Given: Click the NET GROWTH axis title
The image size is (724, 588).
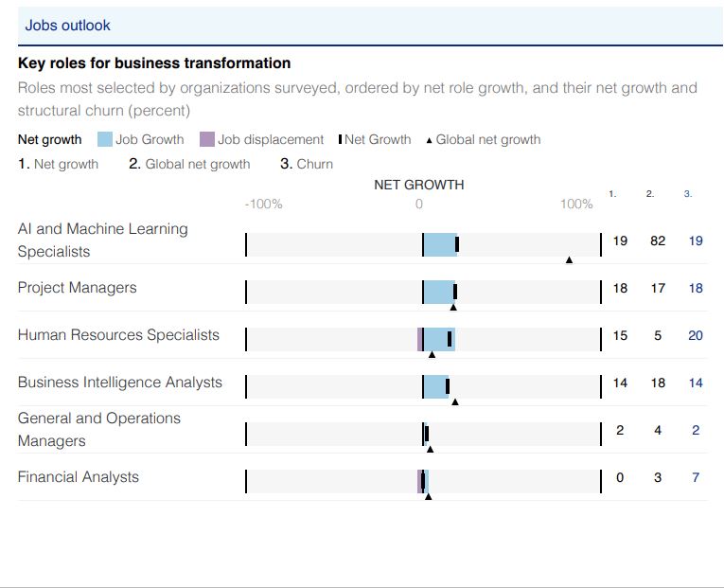Looking at the screenshot, I should coord(419,185).
